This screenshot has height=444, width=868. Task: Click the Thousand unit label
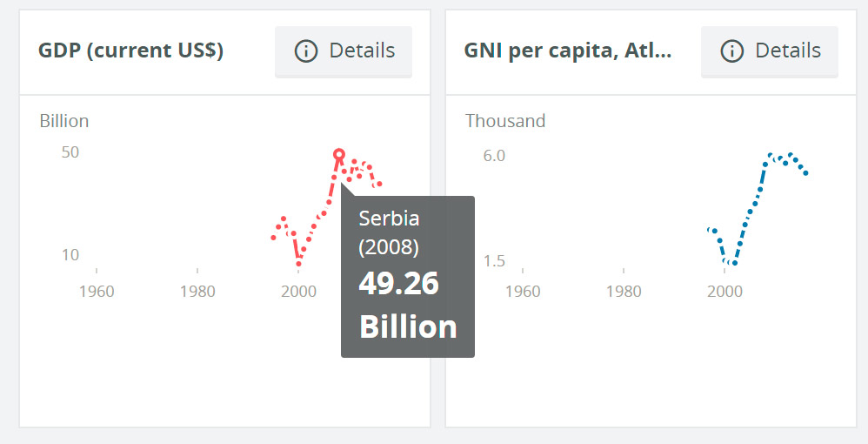coord(505,121)
